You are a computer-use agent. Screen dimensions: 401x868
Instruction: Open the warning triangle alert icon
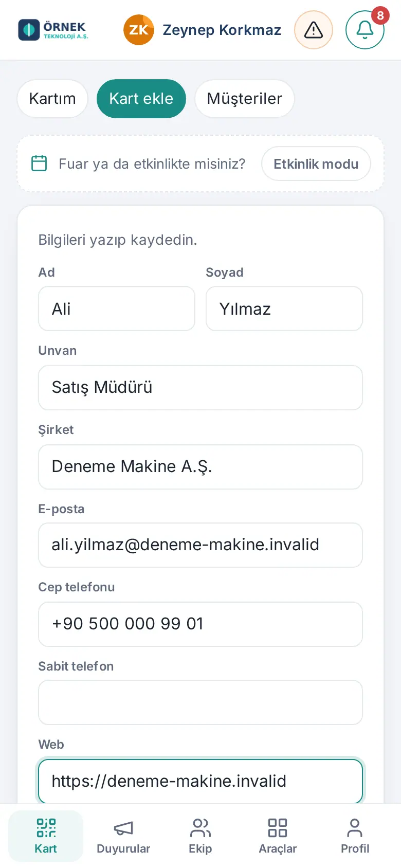click(x=314, y=30)
